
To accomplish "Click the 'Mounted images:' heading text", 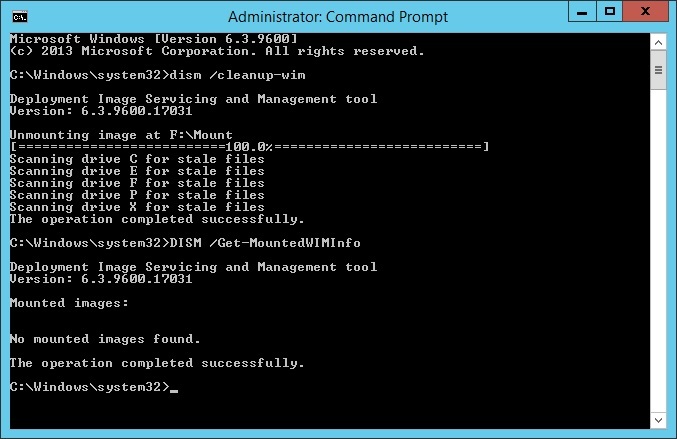I will click(x=69, y=303).
